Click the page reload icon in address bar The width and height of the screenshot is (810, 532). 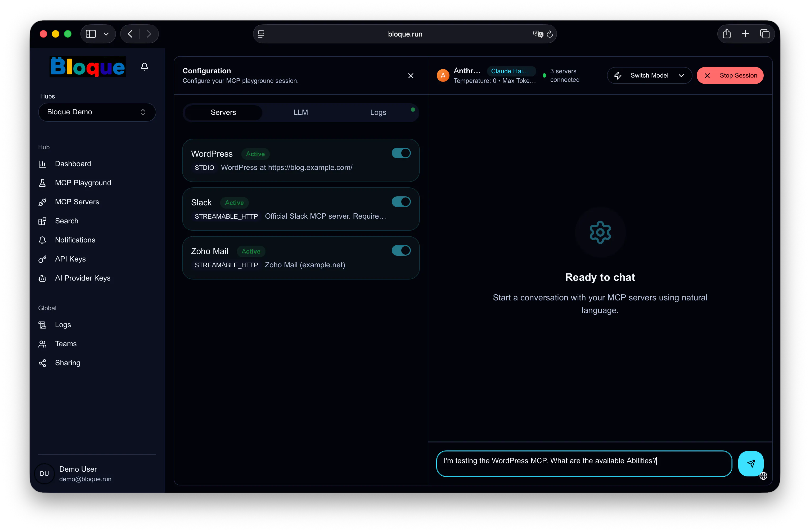coord(550,34)
